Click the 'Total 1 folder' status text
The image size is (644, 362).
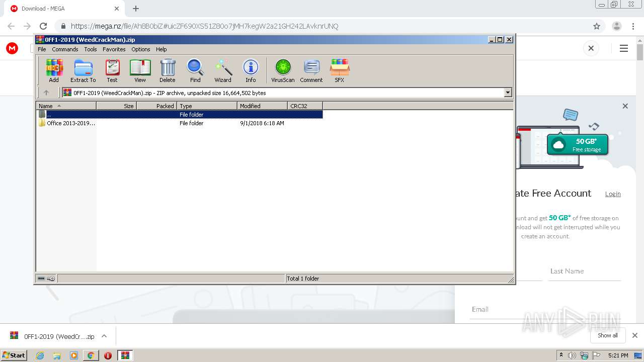click(303, 279)
